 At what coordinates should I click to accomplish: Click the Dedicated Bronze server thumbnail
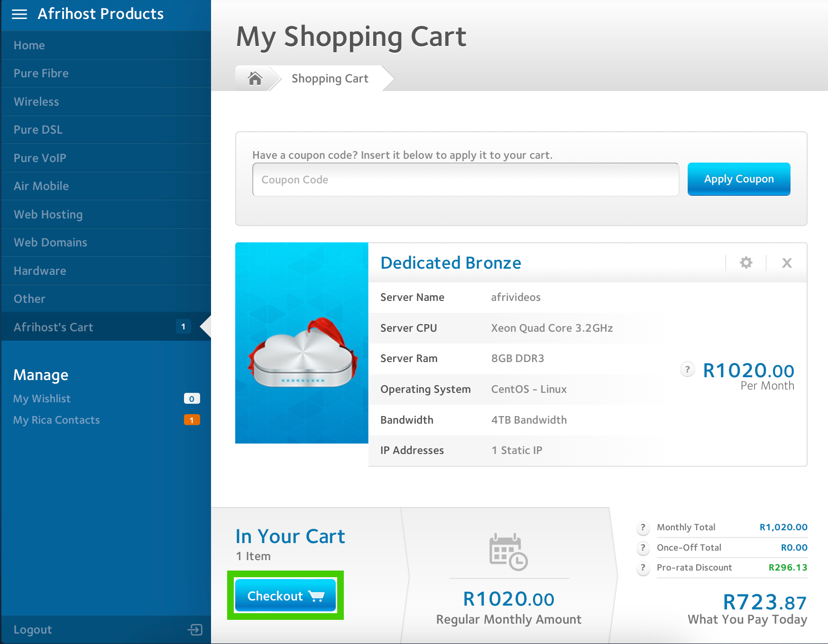[x=302, y=343]
